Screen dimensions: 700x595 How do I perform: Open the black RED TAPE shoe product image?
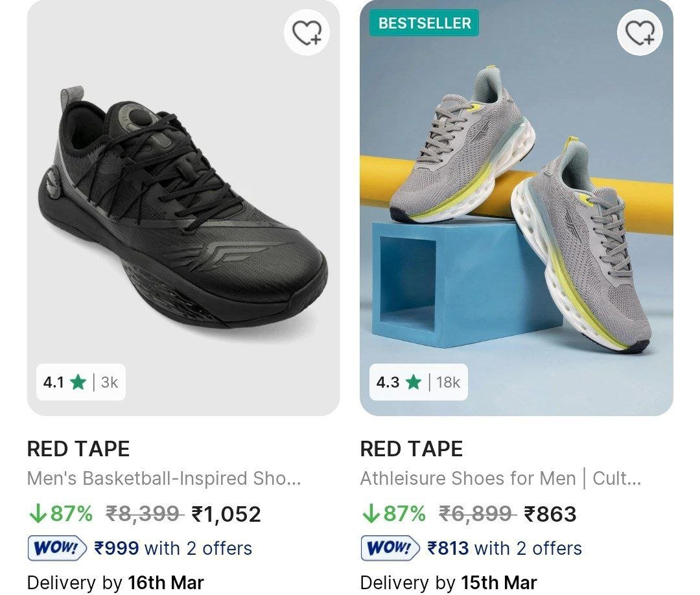tap(181, 207)
